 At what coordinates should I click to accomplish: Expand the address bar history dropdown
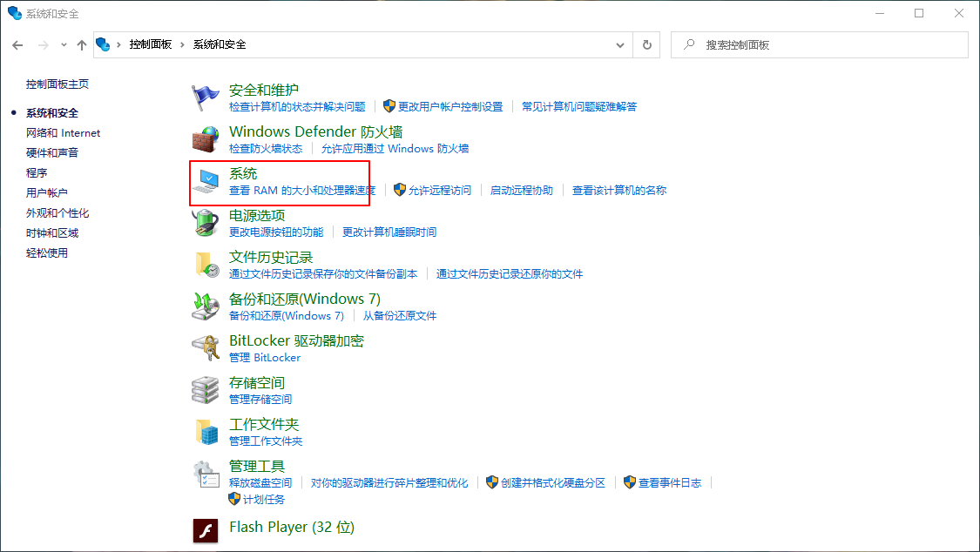click(620, 44)
